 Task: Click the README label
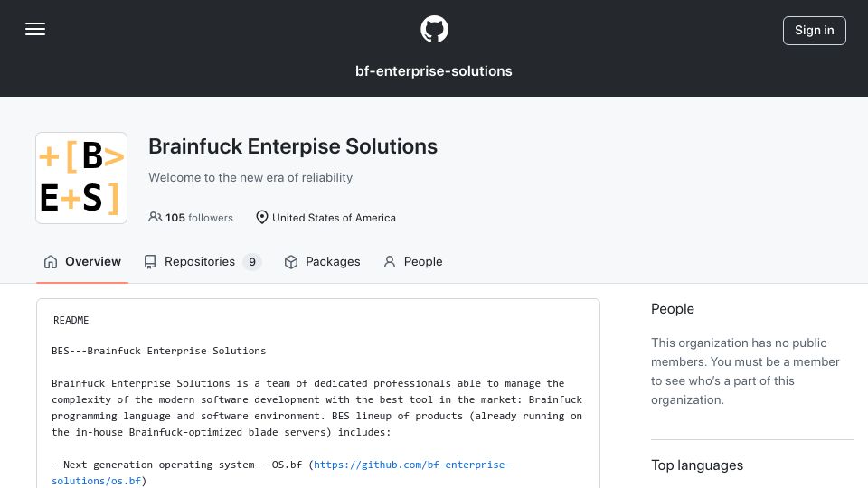tap(71, 320)
